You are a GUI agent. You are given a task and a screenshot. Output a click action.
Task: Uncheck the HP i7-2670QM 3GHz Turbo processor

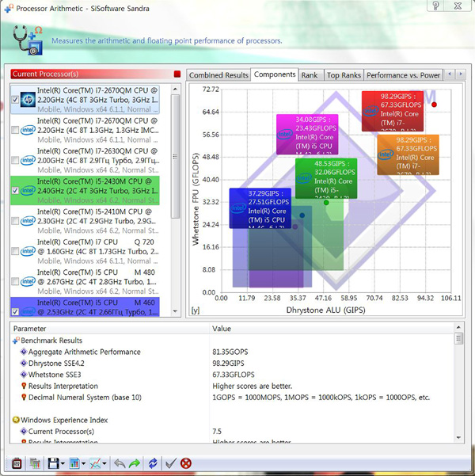[15, 100]
